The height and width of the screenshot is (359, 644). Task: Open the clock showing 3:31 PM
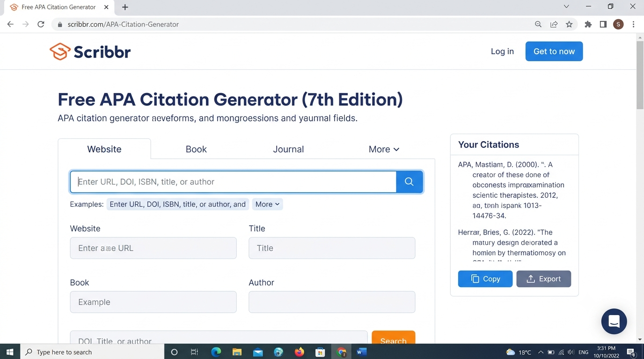click(607, 352)
